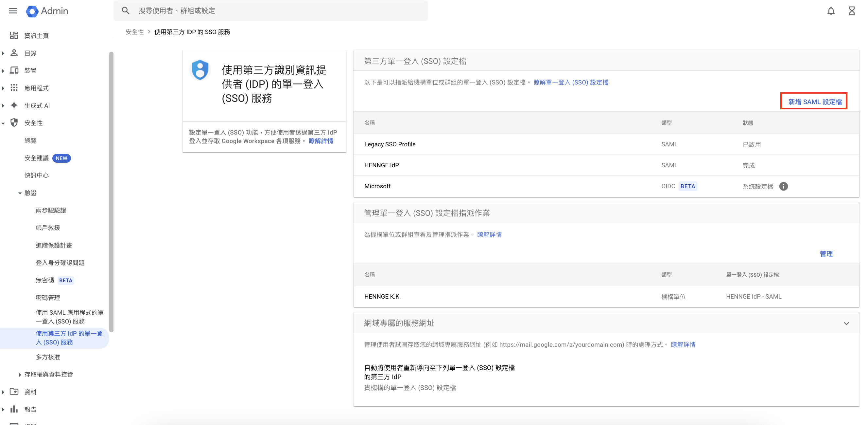The width and height of the screenshot is (868, 425).
Task: Collapse the 驗證 subsection arrow
Action: point(20,193)
